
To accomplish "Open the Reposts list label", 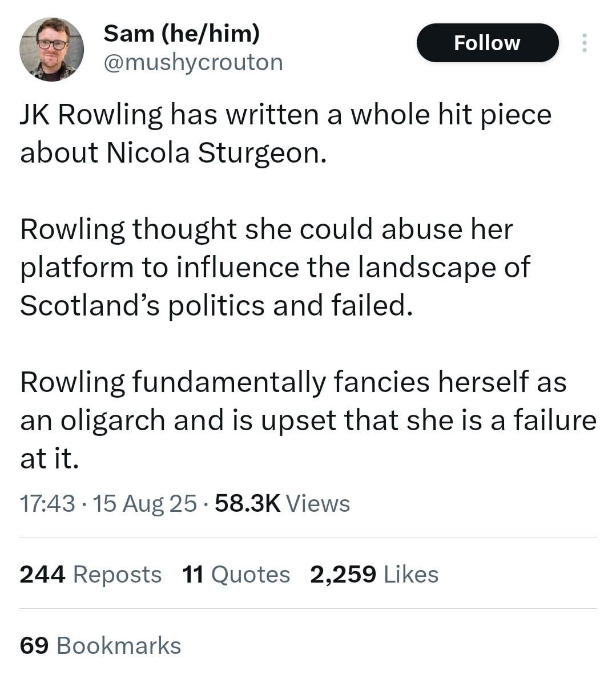I will (118, 575).
